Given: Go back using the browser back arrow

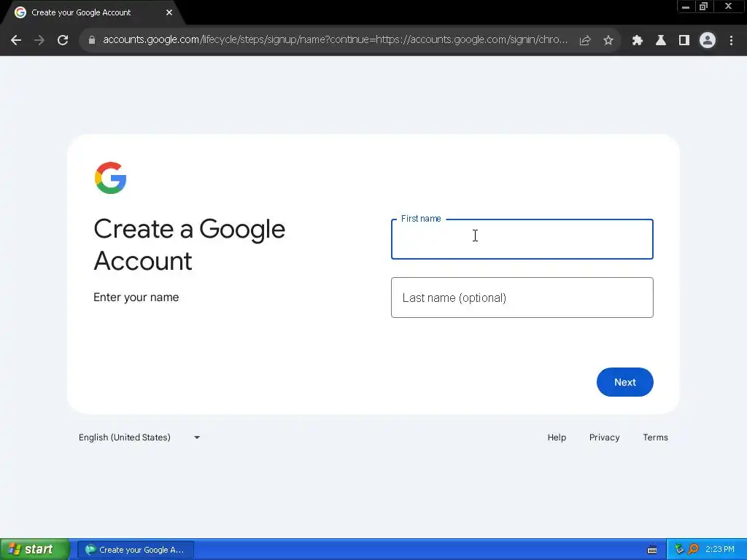Looking at the screenshot, I should click(x=16, y=41).
